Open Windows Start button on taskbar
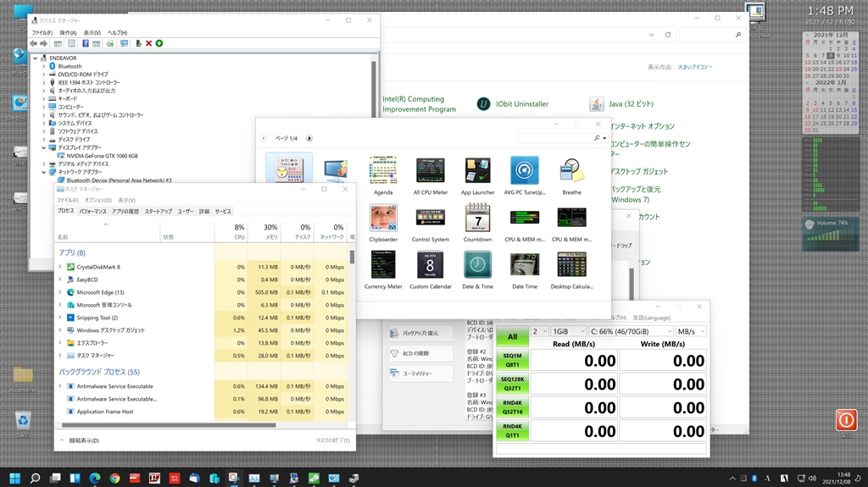 click(15, 479)
